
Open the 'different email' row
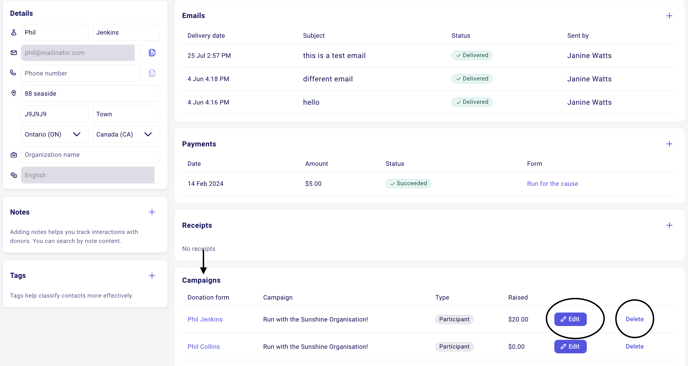click(430, 79)
